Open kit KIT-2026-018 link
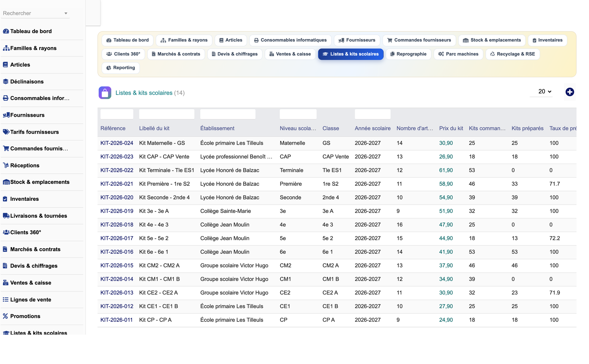 tap(117, 225)
